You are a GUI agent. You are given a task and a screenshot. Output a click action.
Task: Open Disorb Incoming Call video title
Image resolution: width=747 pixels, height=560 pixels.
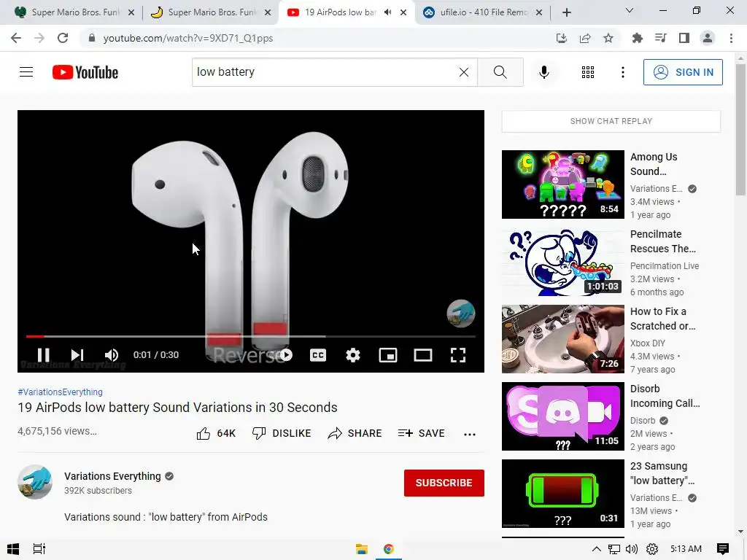coord(665,396)
